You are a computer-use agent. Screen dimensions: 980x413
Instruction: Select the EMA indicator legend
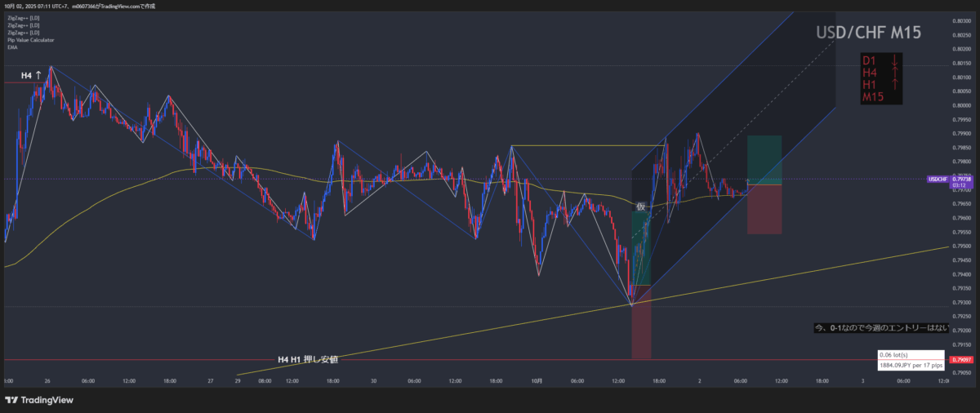tap(11, 47)
